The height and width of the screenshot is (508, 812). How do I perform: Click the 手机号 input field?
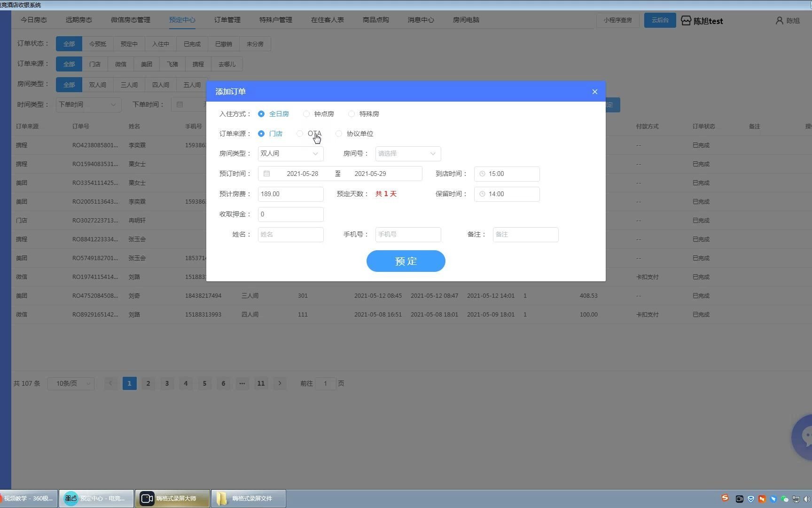coord(408,234)
